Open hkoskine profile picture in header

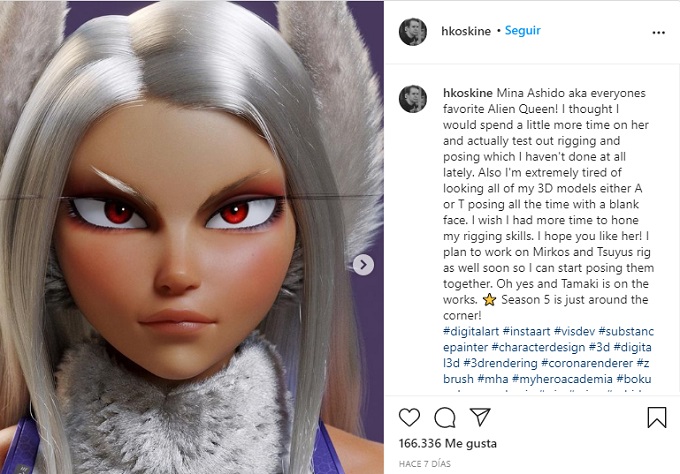pos(413,32)
